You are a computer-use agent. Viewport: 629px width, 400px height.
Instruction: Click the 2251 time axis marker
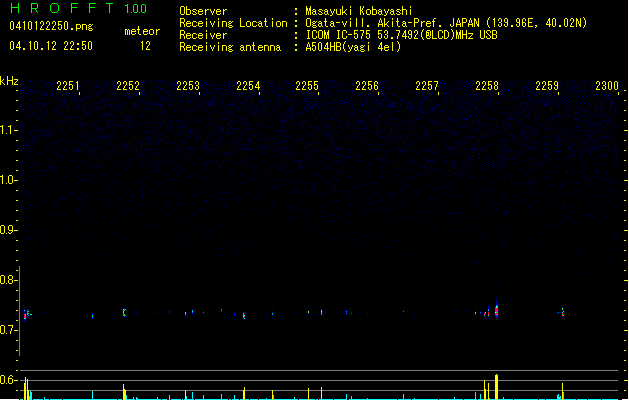click(x=68, y=85)
